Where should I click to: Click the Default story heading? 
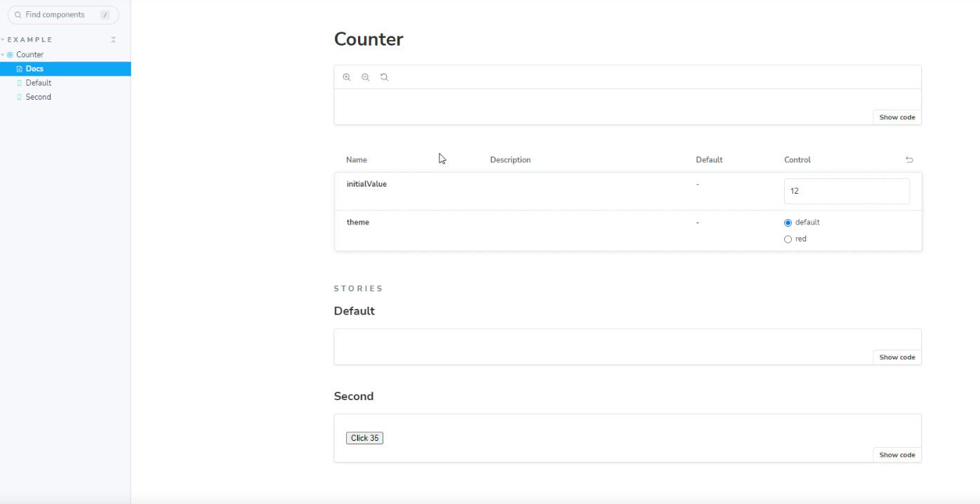(355, 311)
